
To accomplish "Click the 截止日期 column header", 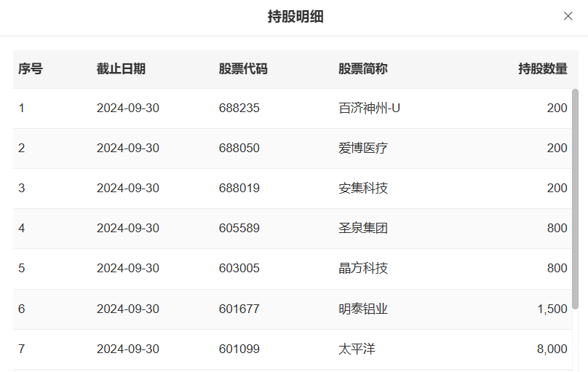I will (x=121, y=69).
